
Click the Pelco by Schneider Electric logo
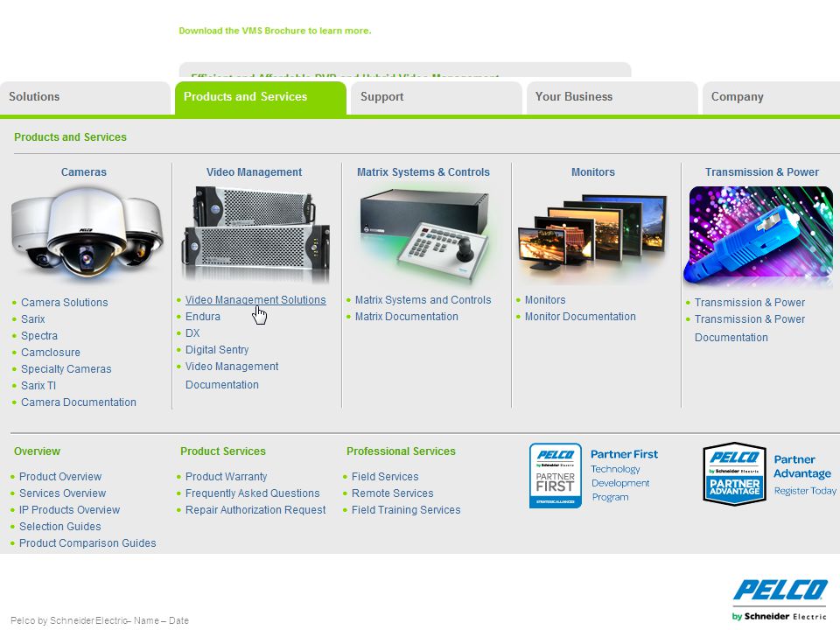[780, 600]
